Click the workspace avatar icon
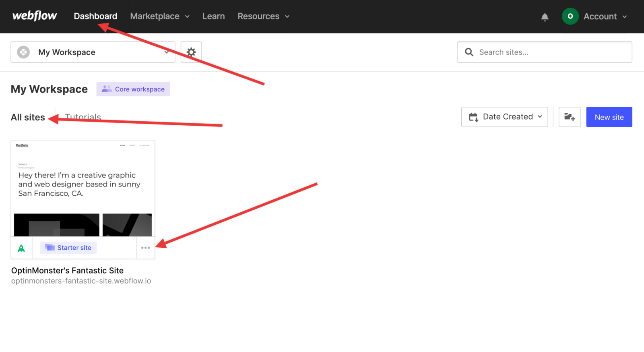644x352 pixels. pos(23,52)
